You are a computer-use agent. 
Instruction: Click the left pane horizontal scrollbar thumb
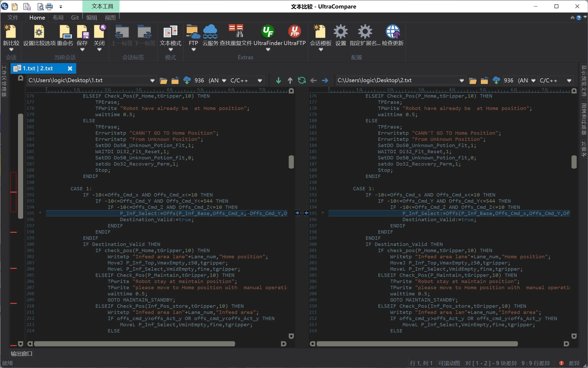[x=134, y=344]
